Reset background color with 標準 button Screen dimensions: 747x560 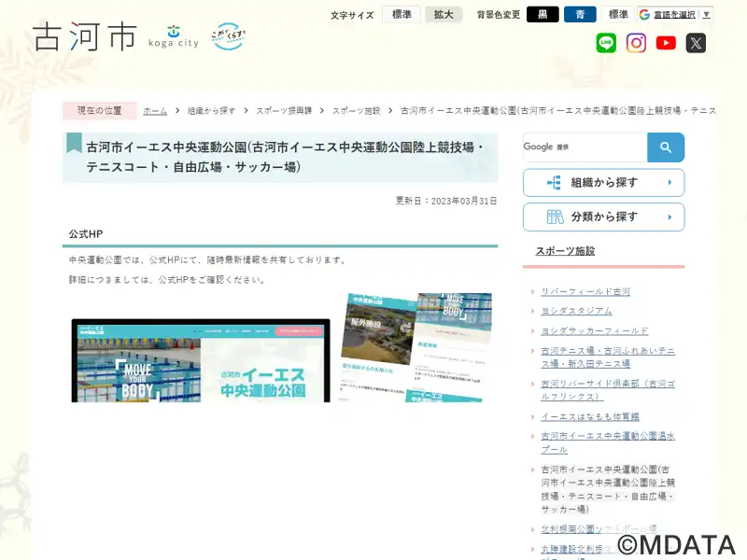point(618,15)
